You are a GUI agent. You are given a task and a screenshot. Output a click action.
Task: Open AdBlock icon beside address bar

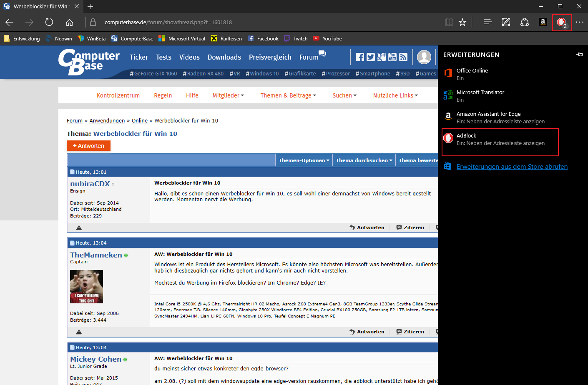coord(562,22)
